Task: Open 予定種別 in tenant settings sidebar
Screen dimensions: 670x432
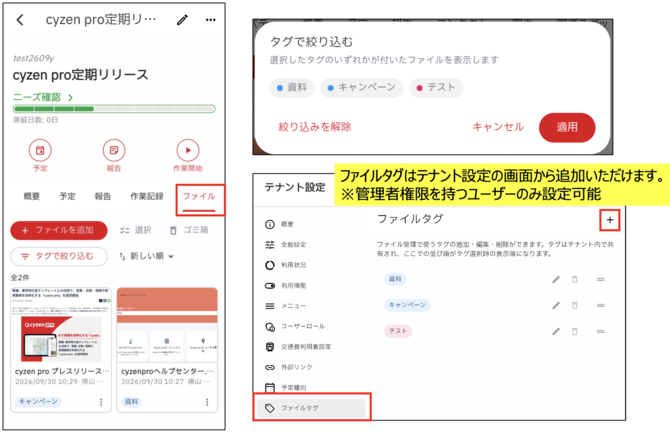Action: (311, 388)
